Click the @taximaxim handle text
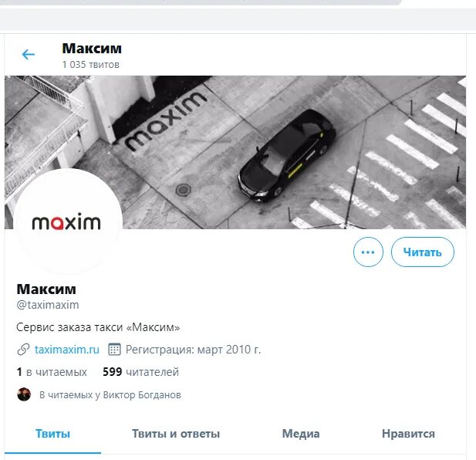 pyautogui.click(x=48, y=305)
